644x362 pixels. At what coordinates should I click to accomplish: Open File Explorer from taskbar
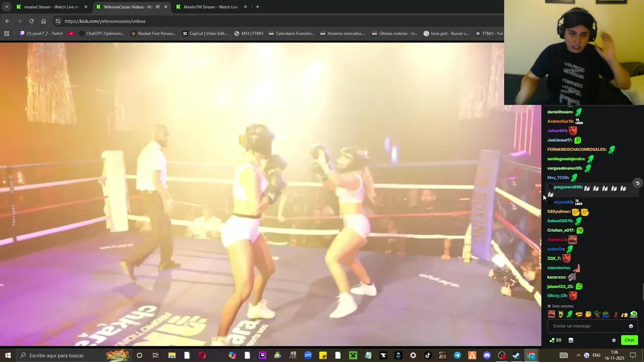[172, 355]
